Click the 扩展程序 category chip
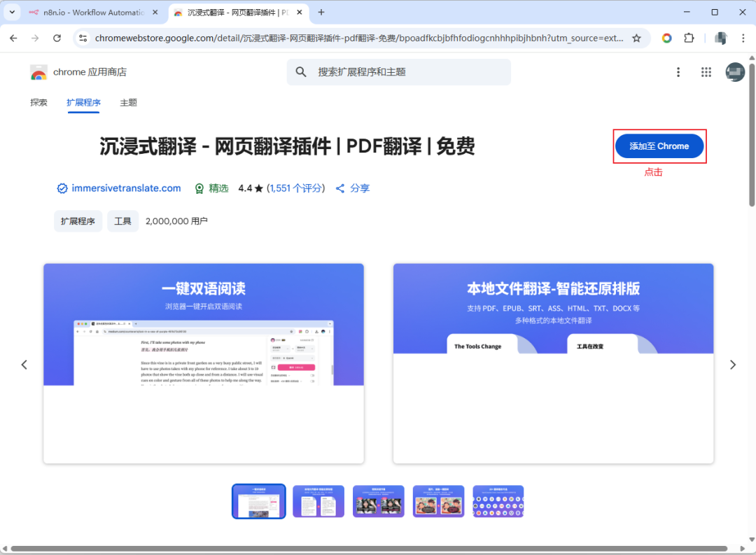Screen dimensions: 756x555 78,221
